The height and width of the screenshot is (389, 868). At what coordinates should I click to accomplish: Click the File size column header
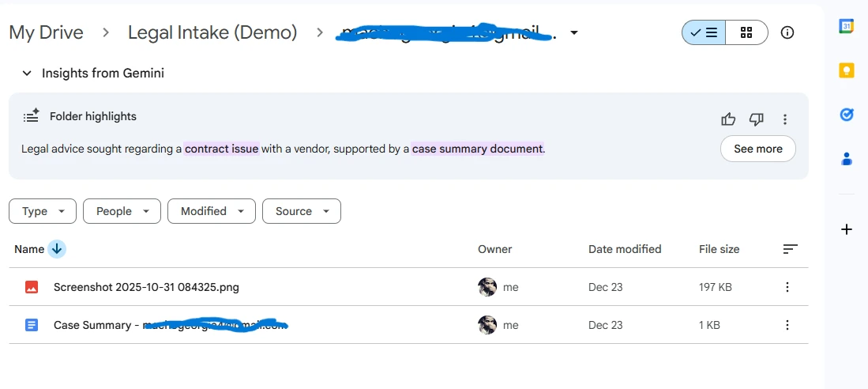point(719,249)
